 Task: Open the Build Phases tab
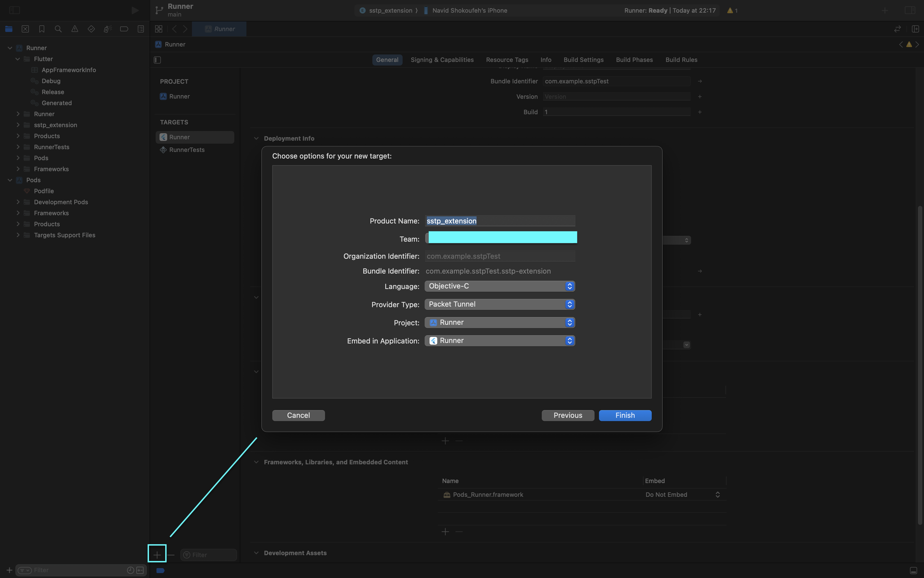(x=634, y=60)
